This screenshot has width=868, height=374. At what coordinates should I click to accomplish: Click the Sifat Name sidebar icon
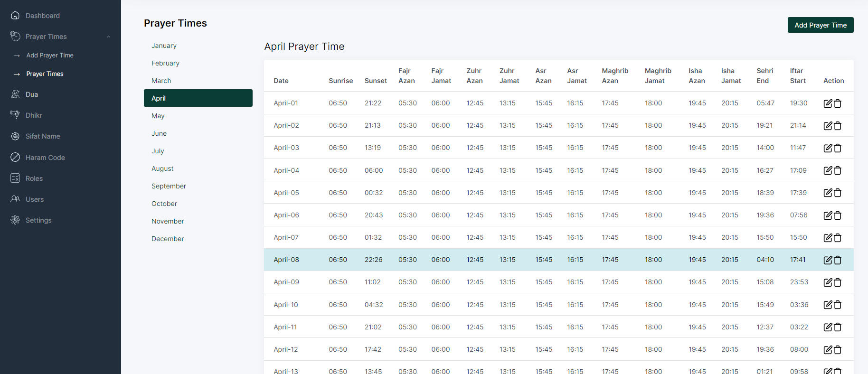pos(15,136)
